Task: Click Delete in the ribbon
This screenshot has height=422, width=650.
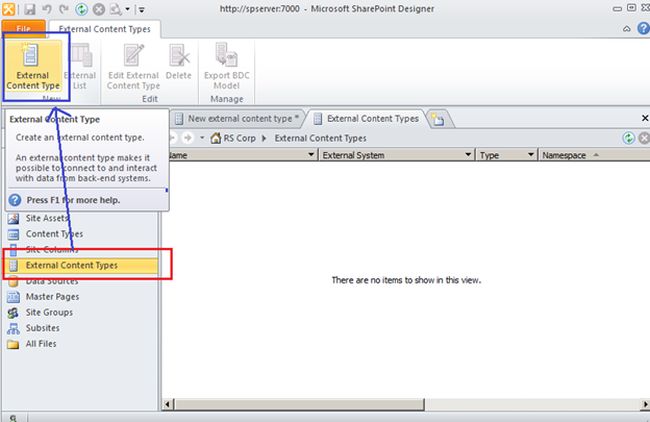Action: pos(179,62)
